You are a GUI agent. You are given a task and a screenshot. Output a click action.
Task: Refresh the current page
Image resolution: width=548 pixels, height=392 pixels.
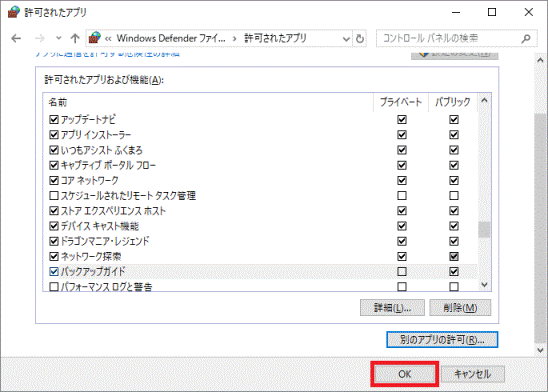360,38
